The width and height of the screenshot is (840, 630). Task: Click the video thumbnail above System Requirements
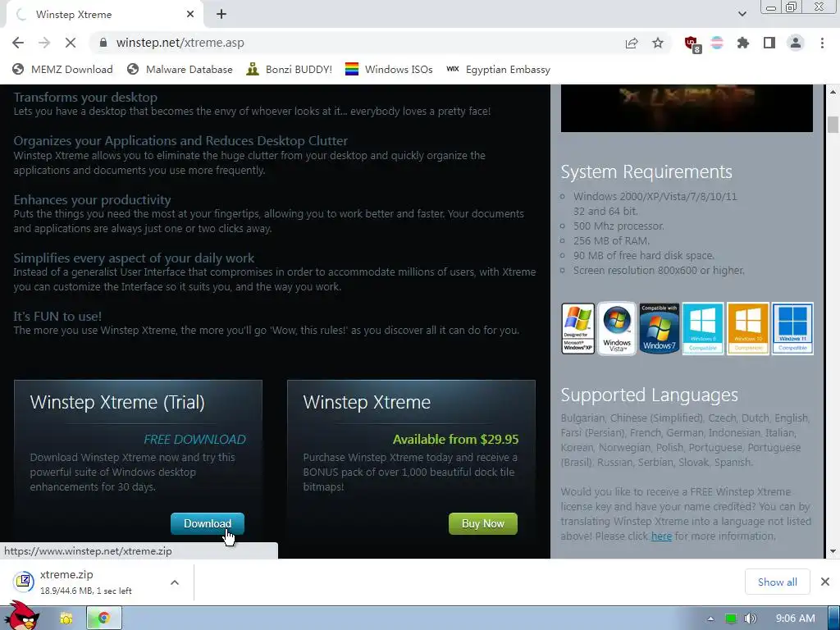pyautogui.click(x=687, y=108)
